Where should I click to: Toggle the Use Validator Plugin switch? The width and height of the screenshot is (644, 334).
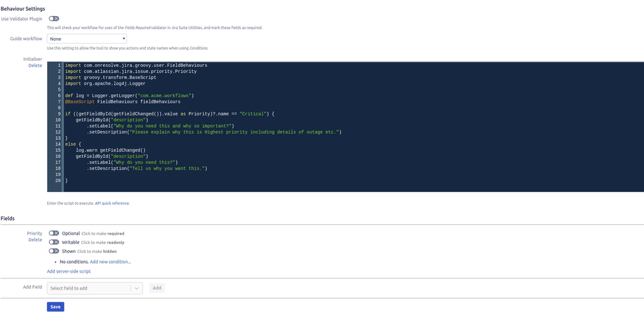tap(54, 19)
